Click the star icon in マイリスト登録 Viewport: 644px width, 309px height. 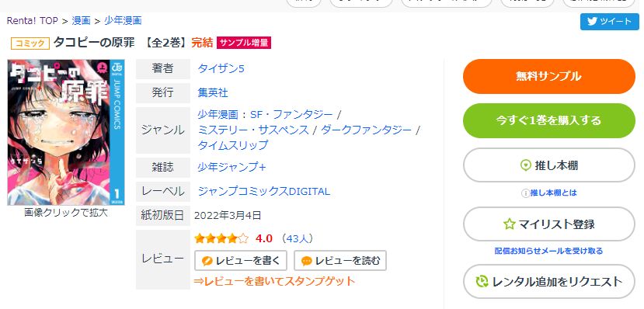510,224
